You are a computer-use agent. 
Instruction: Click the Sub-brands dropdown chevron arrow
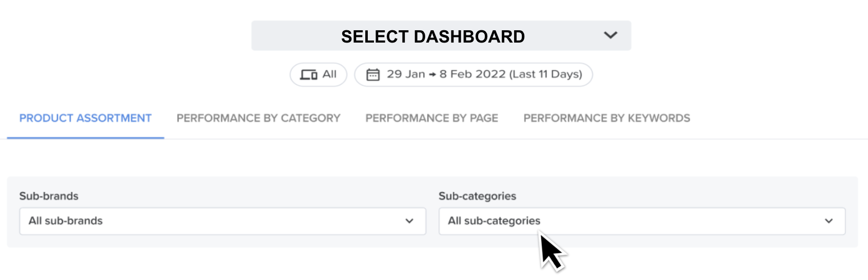pyautogui.click(x=409, y=221)
